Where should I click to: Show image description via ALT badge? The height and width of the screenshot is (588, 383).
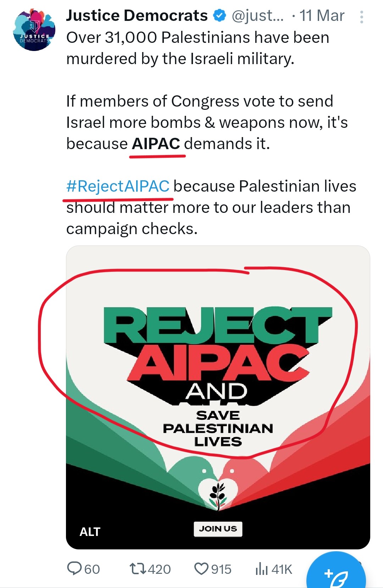[90, 532]
